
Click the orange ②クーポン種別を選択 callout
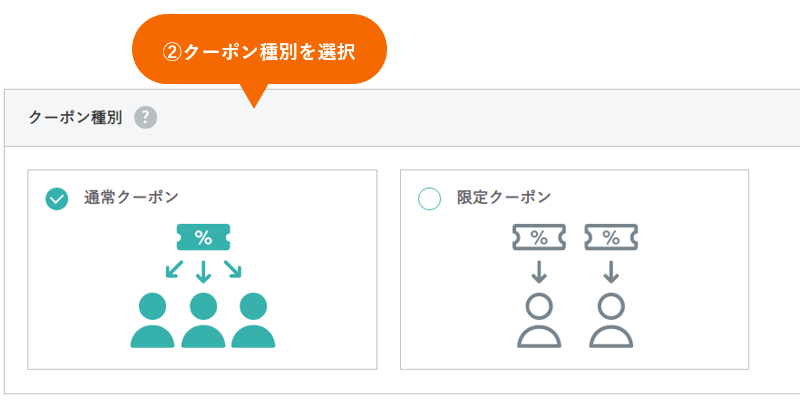click(x=259, y=53)
